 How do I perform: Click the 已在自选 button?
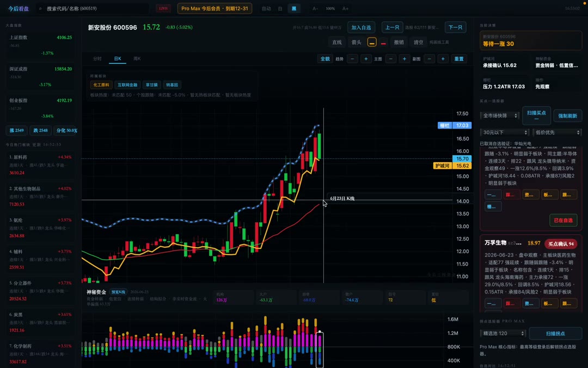(x=563, y=220)
